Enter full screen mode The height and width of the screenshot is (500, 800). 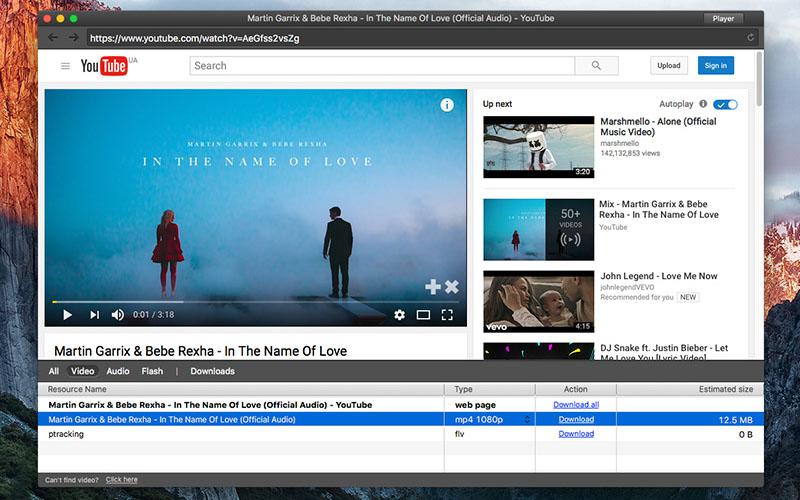[447, 315]
